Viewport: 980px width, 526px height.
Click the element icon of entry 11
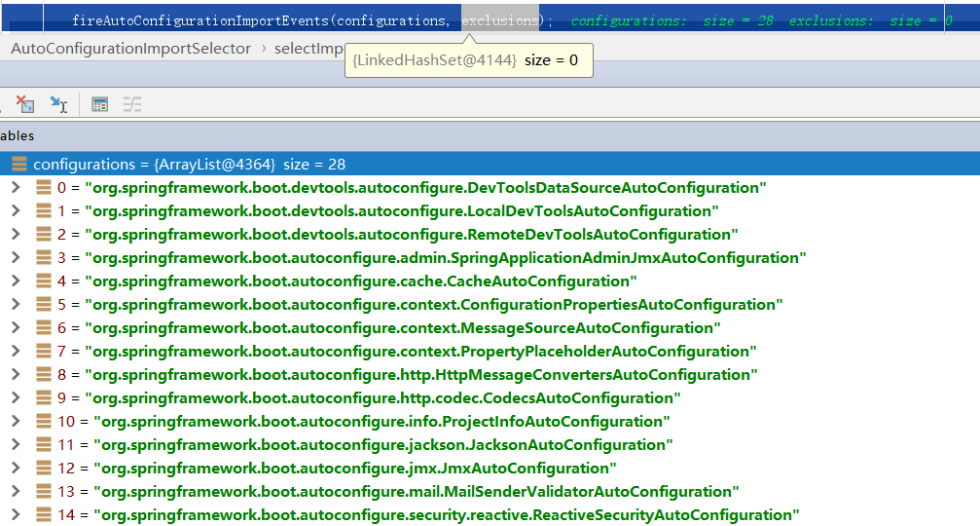[44, 444]
